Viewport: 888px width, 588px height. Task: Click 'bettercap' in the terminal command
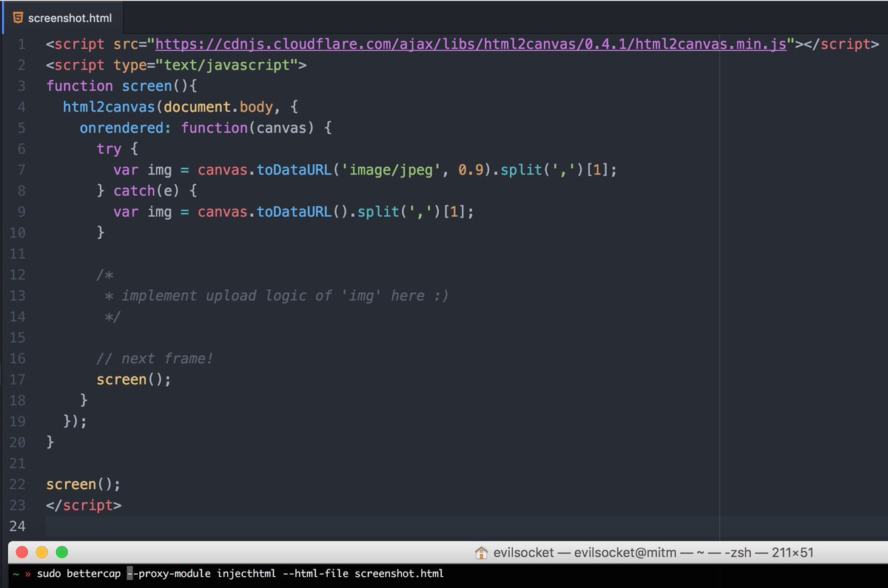tap(93, 574)
